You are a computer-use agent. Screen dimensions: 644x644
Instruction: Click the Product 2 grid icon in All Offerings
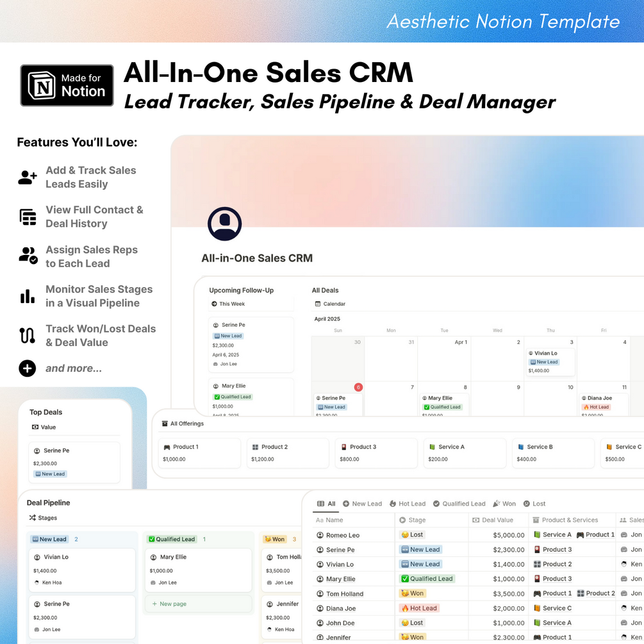tap(255, 447)
